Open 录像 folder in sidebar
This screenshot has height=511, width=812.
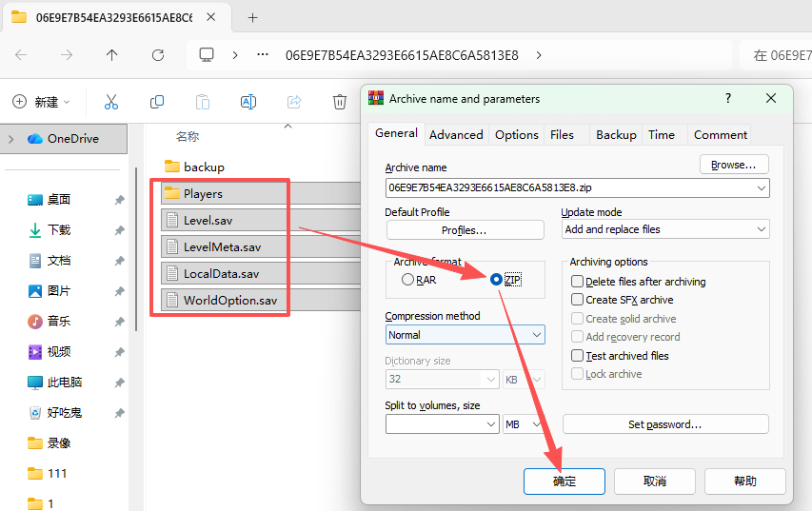[58, 443]
